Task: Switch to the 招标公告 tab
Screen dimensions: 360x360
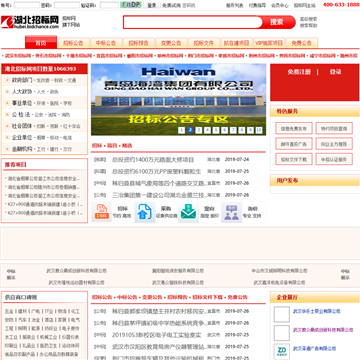Action: tap(73, 43)
